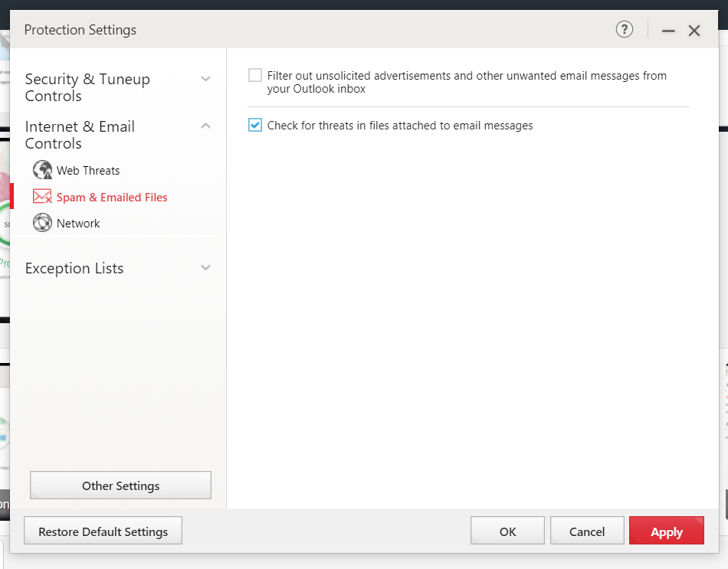Cancel the settings changes
The width and height of the screenshot is (728, 569).
pyautogui.click(x=587, y=531)
